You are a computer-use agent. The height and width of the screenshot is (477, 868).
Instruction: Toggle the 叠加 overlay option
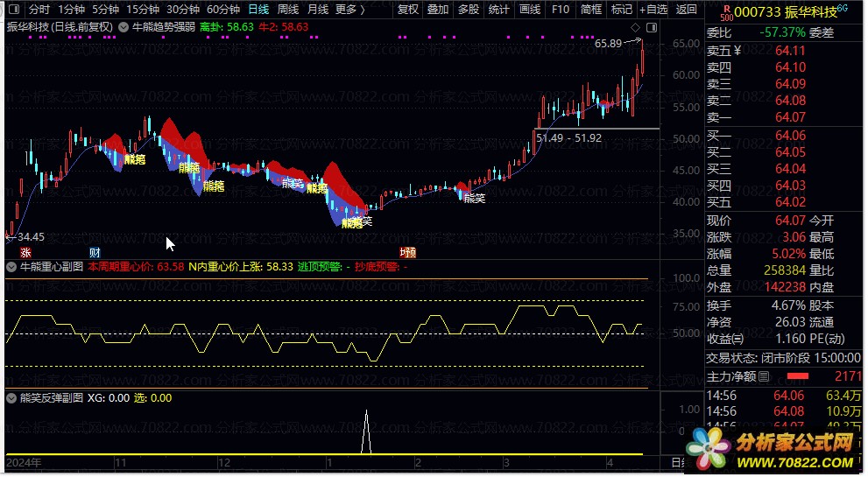[438, 10]
